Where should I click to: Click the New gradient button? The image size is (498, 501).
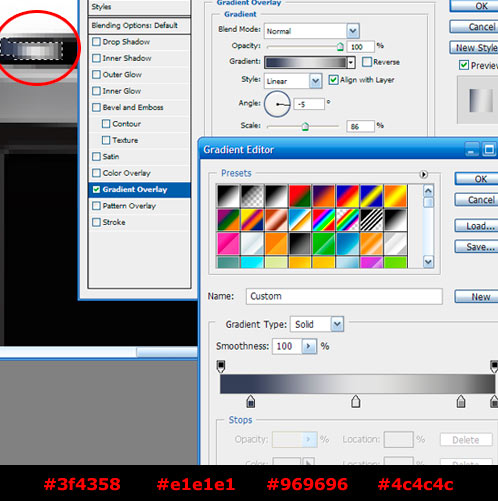pyautogui.click(x=477, y=297)
